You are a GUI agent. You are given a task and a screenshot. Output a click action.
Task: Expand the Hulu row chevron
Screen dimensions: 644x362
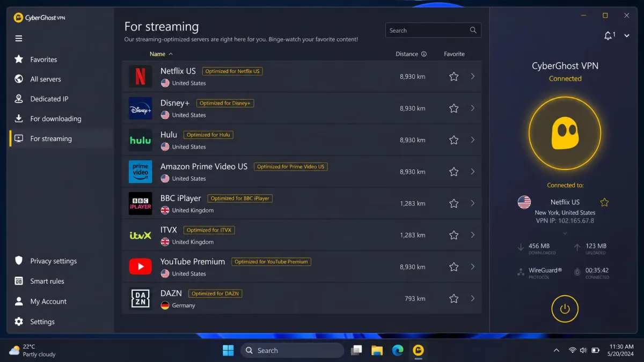click(473, 139)
